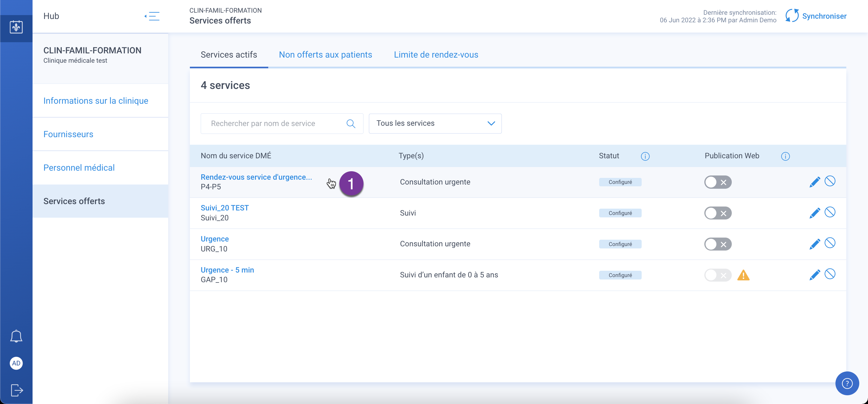Image resolution: width=868 pixels, height=404 pixels.
Task: Open the notifications bell
Action: click(16, 336)
